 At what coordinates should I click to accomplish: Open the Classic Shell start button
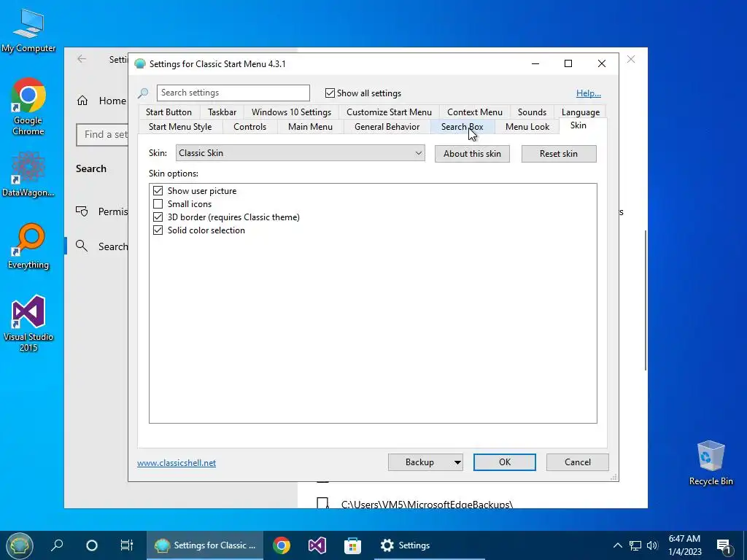click(19, 545)
